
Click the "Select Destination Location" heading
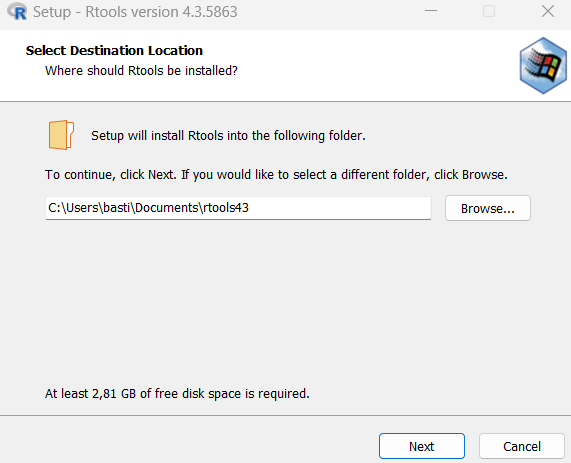(x=114, y=50)
